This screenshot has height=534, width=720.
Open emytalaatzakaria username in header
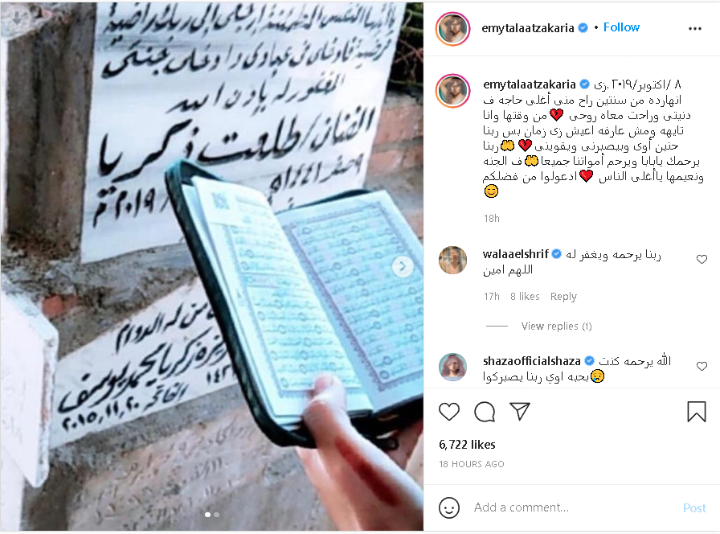528,28
